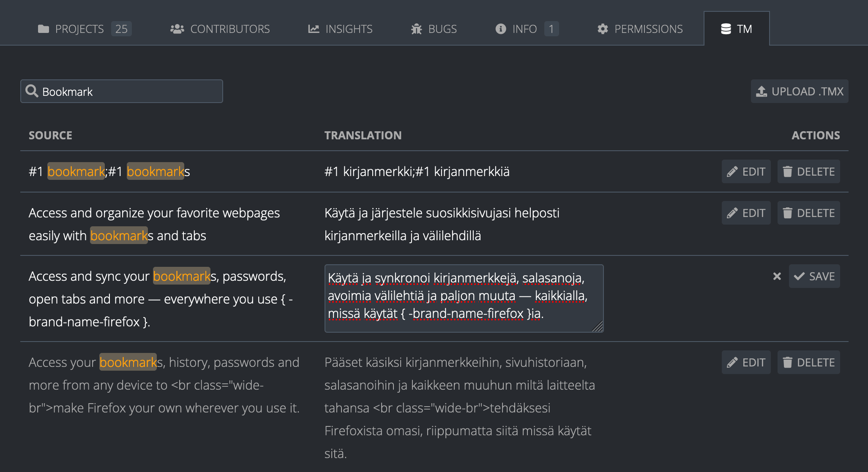Click EDIT for second bookmark entry
Viewport: 868px width, 472px height.
tap(748, 212)
